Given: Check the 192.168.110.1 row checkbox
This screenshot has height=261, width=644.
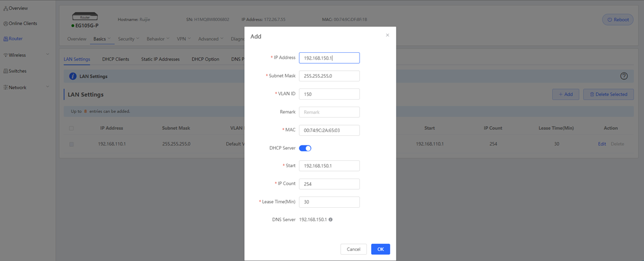Looking at the screenshot, I should [71, 144].
